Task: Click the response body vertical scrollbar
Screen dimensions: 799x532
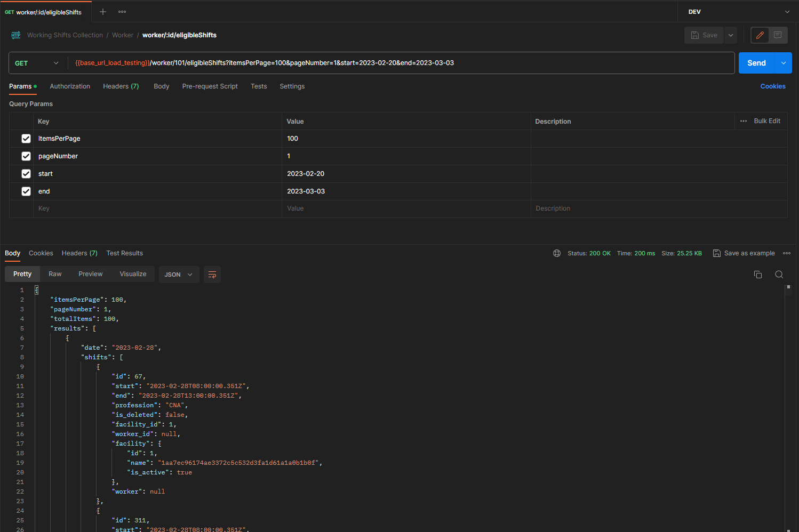Action: pos(788,408)
